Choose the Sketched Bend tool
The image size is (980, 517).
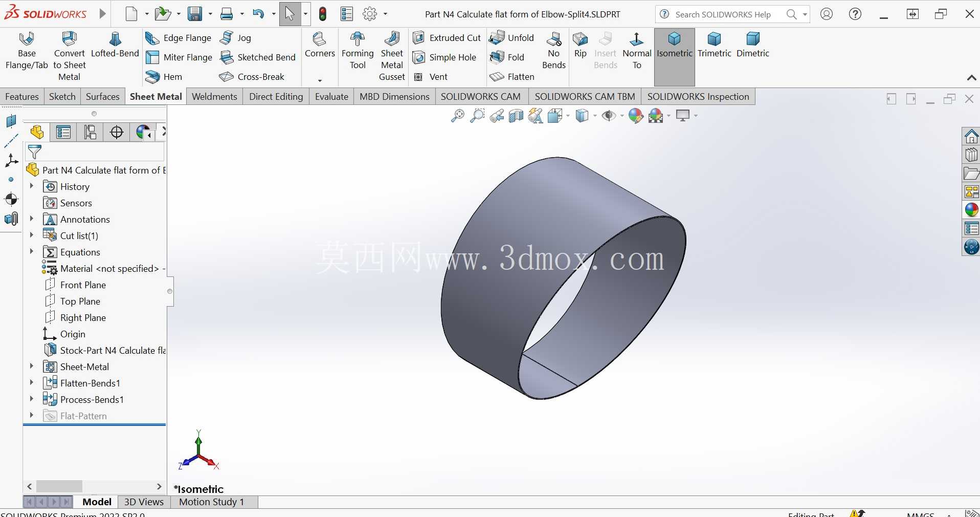click(x=257, y=57)
